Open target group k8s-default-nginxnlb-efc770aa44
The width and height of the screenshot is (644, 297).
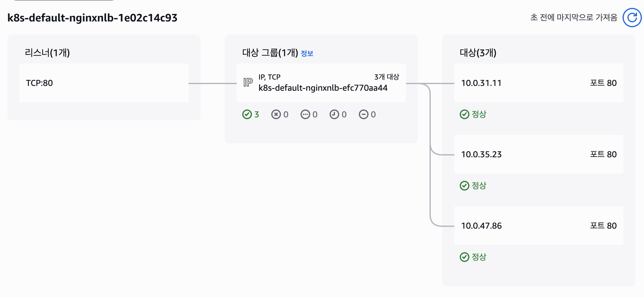323,88
